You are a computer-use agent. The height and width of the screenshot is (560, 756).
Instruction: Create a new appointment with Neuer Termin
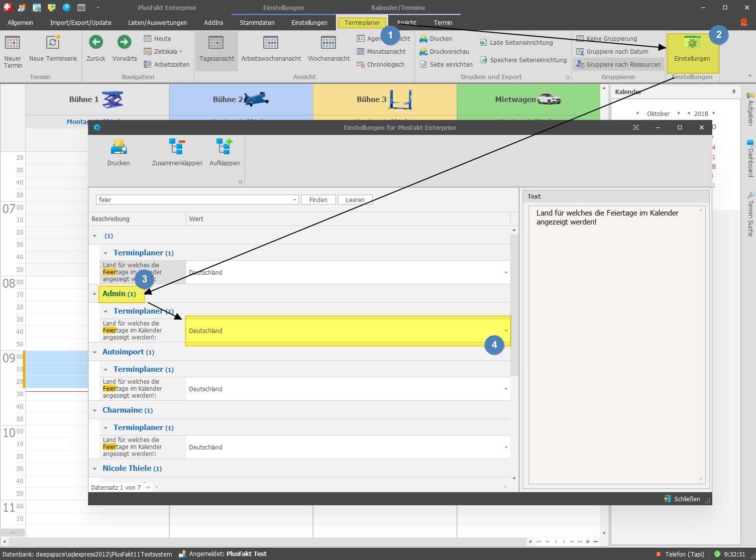tap(13, 52)
